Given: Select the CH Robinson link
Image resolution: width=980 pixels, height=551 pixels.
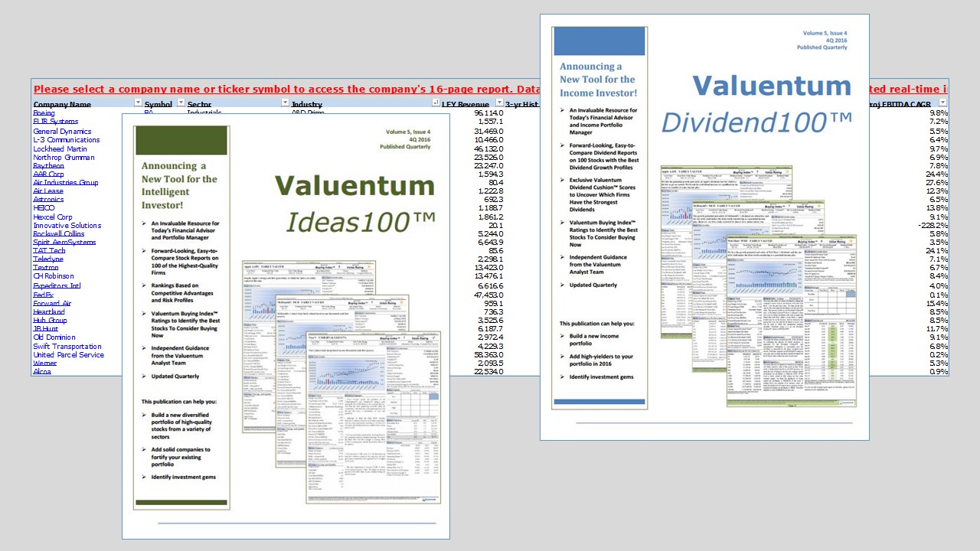Looking at the screenshot, I should [54, 276].
